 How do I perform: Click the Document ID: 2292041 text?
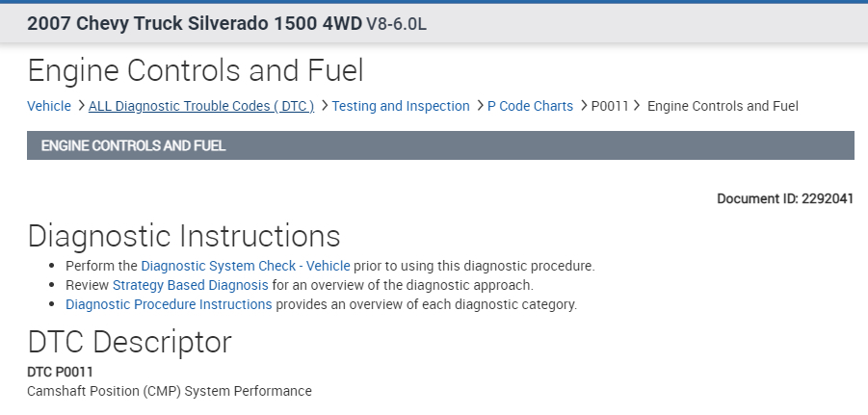click(785, 199)
